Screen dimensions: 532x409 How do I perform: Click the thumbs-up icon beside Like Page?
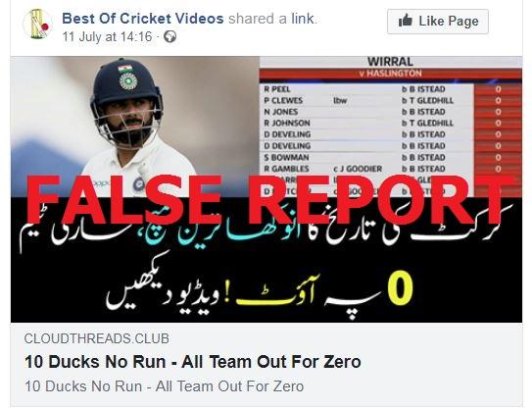(406, 21)
